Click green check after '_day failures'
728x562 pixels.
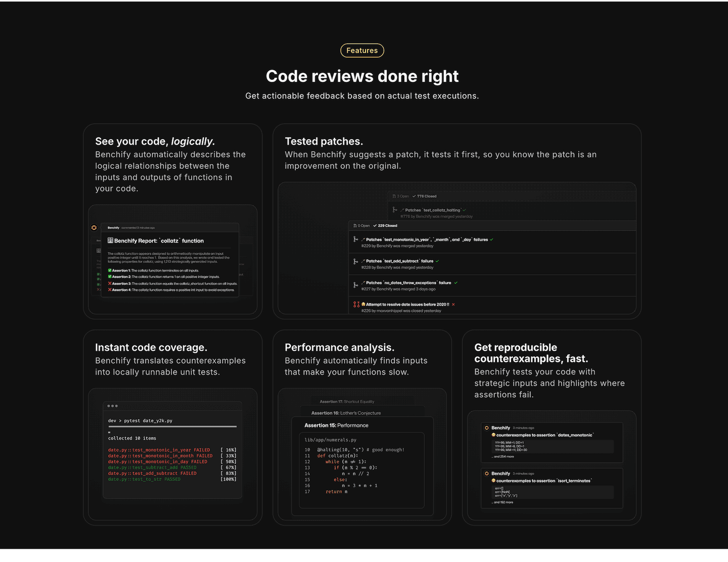pyautogui.click(x=491, y=240)
